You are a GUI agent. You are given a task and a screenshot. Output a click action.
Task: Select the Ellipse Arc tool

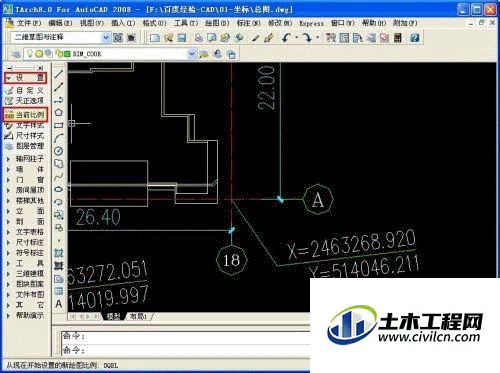click(x=59, y=202)
